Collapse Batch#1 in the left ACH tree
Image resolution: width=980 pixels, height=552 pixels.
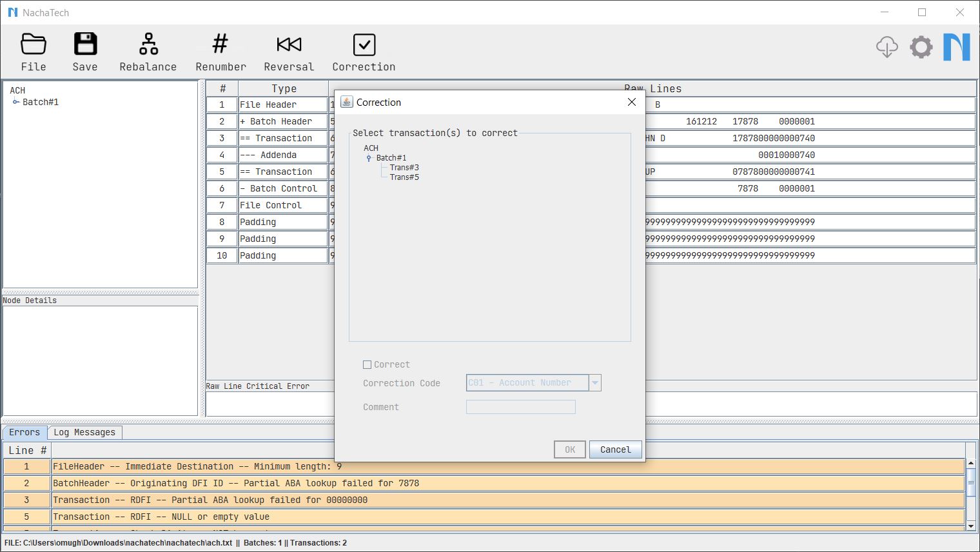(15, 101)
